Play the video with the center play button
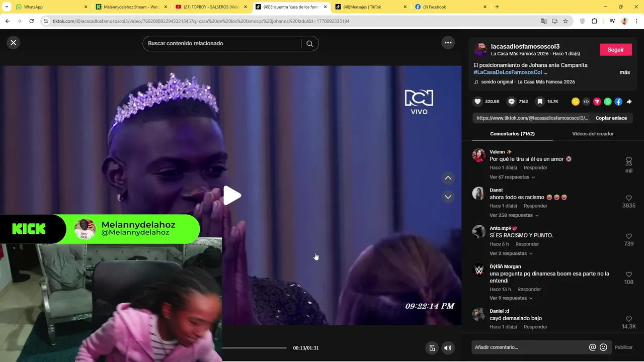The width and height of the screenshot is (644, 362). pyautogui.click(x=232, y=196)
